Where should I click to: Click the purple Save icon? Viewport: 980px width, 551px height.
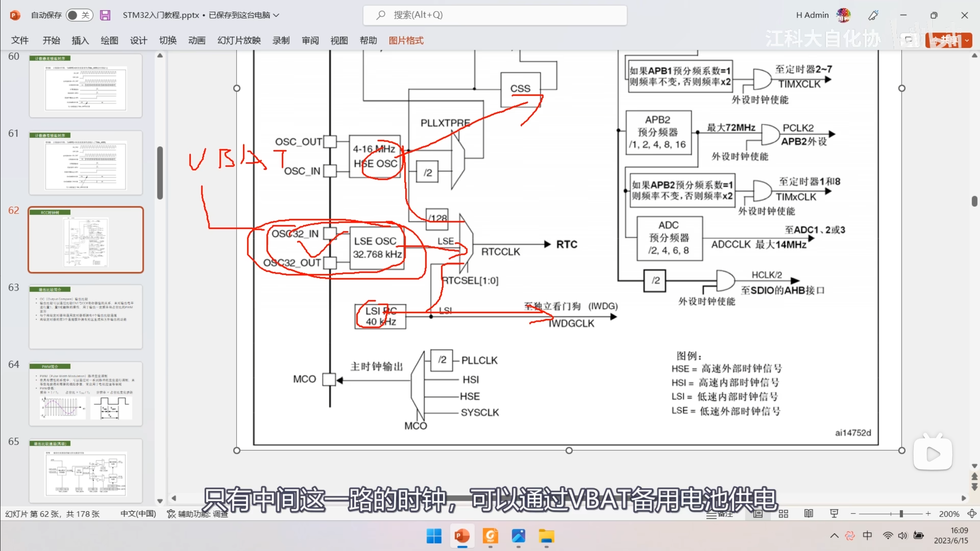(105, 15)
